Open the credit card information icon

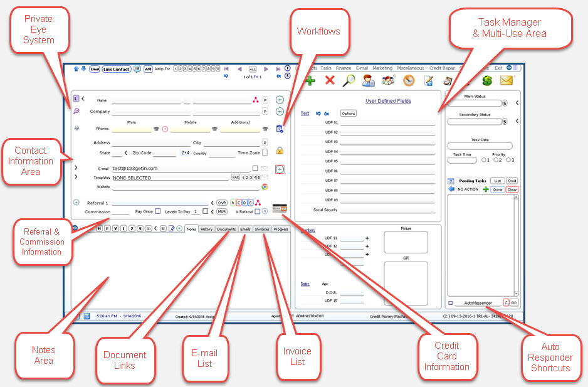[280, 208]
